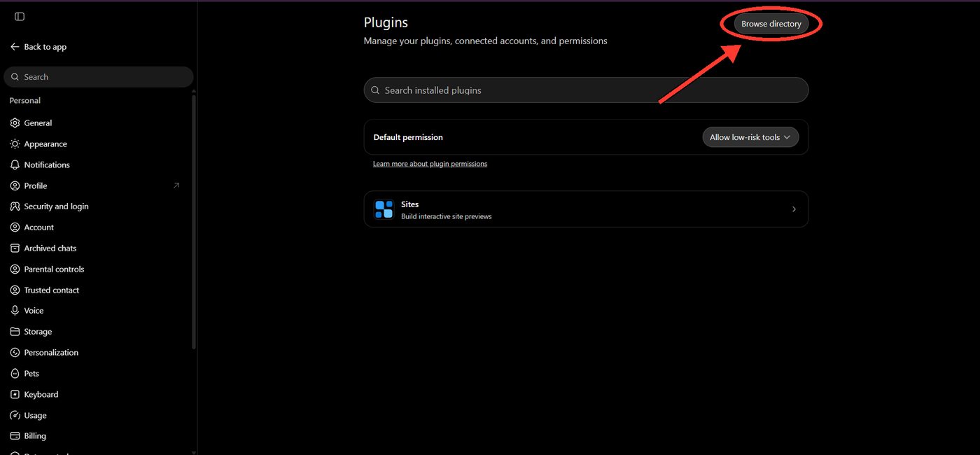Open the Default permission dropdown
This screenshot has height=455, width=980.
[750, 137]
